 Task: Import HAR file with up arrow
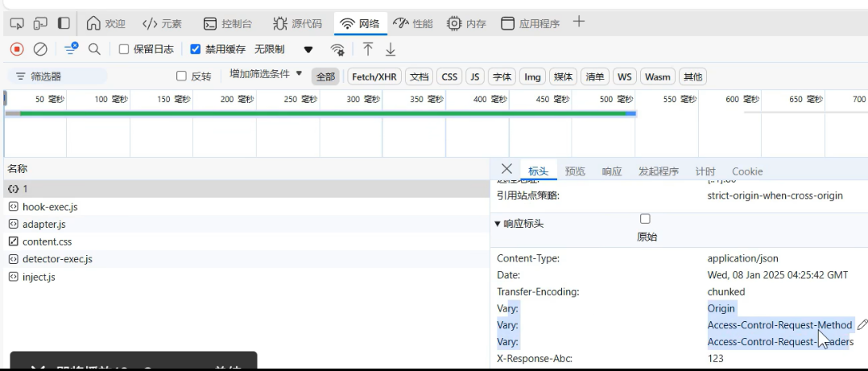(367, 49)
